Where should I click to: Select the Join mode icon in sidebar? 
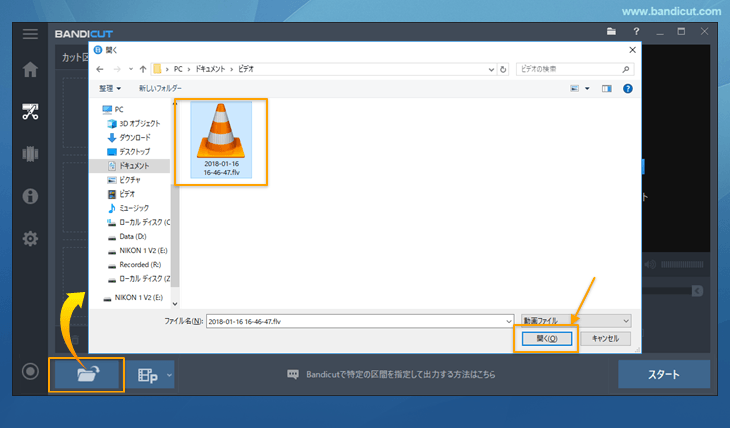click(30, 154)
